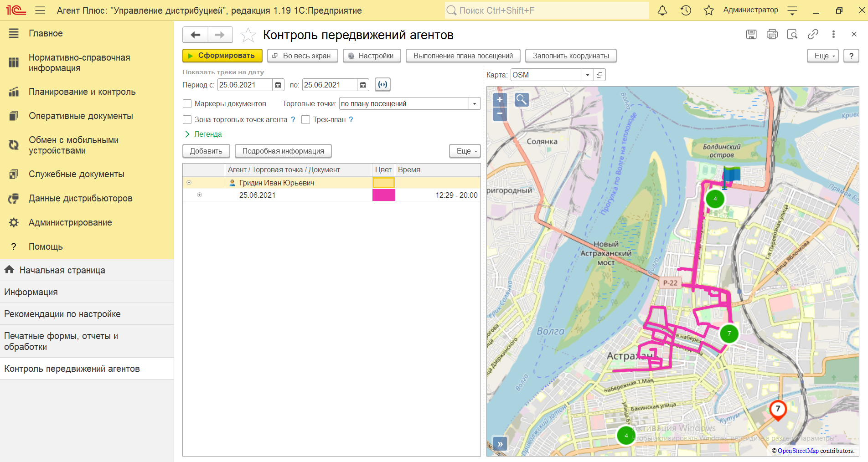Get a link to this form icon
Image resolution: width=868 pixels, height=462 pixels.
pos(813,34)
